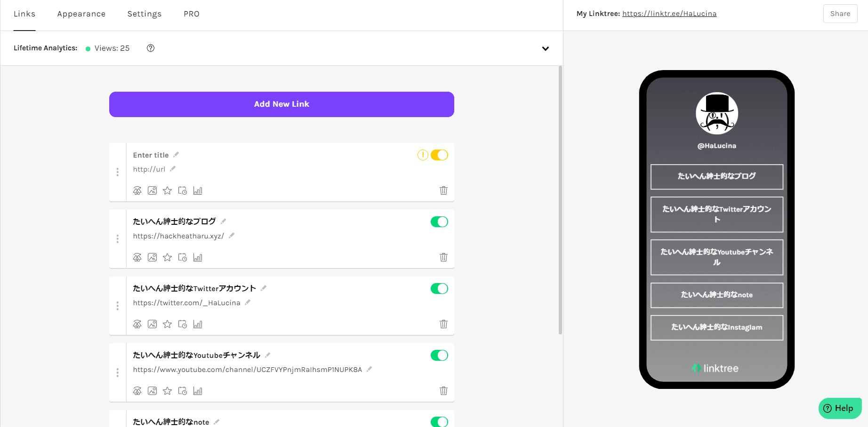Grab the drag handle of the Enter title card
Viewport: 868px width, 427px height.
118,172
